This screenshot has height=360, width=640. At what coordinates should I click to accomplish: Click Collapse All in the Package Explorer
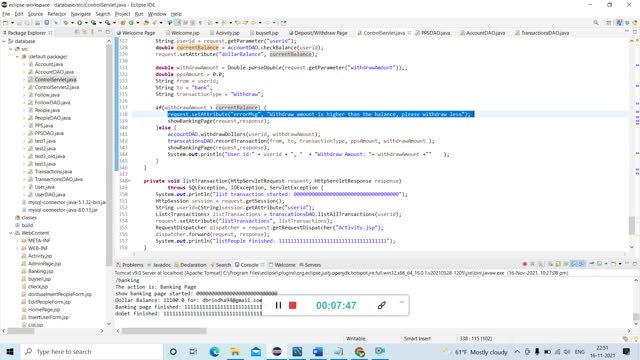coord(77,32)
